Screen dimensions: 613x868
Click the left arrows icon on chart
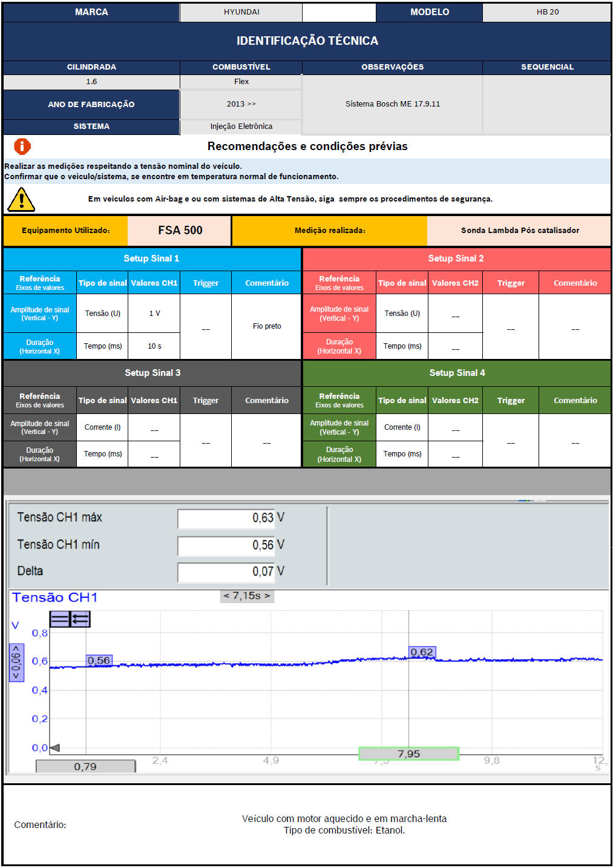coord(80,619)
